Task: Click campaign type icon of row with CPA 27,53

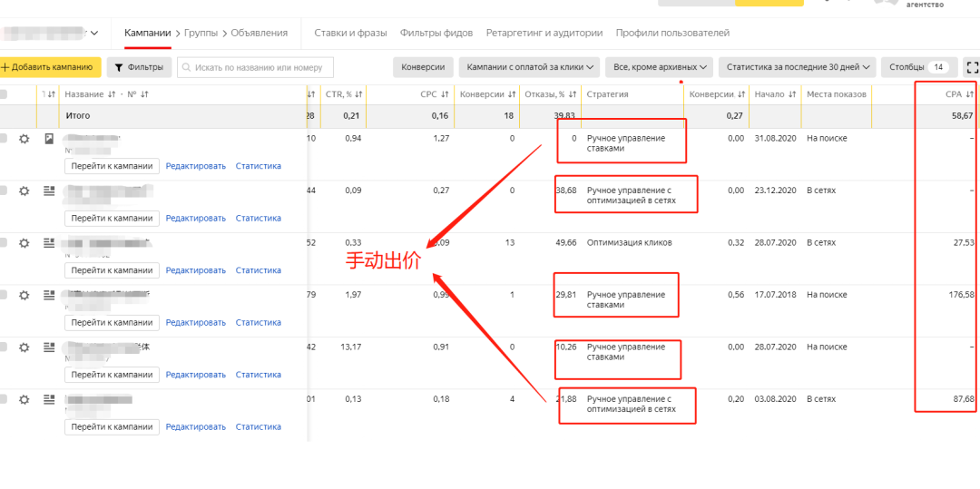Action: 49,243
